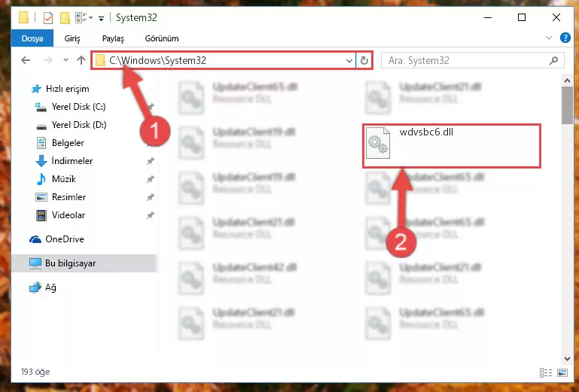Open the Paylaş ribbon tab
Image resolution: width=579 pixels, height=392 pixels.
(x=113, y=38)
